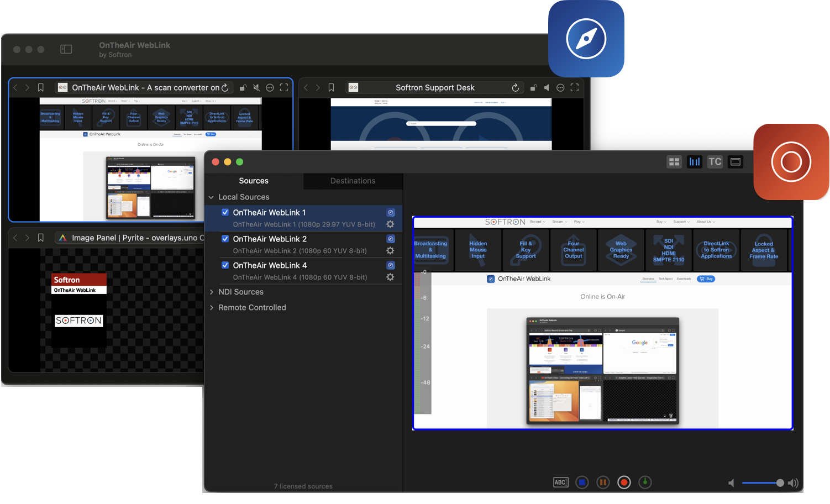Go back in the Softron Support Desk panel
This screenshot has height=504, width=830.
click(306, 87)
